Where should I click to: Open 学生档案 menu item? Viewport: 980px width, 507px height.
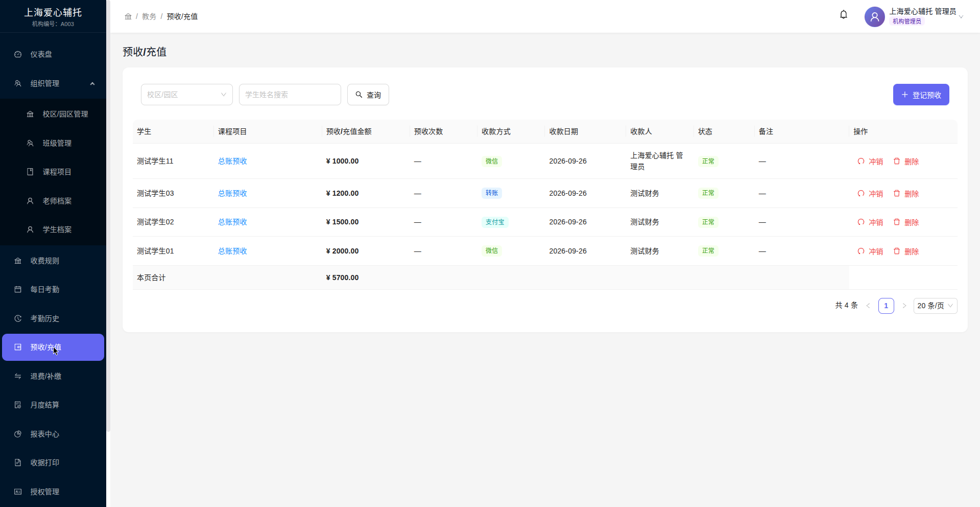pyautogui.click(x=53, y=229)
